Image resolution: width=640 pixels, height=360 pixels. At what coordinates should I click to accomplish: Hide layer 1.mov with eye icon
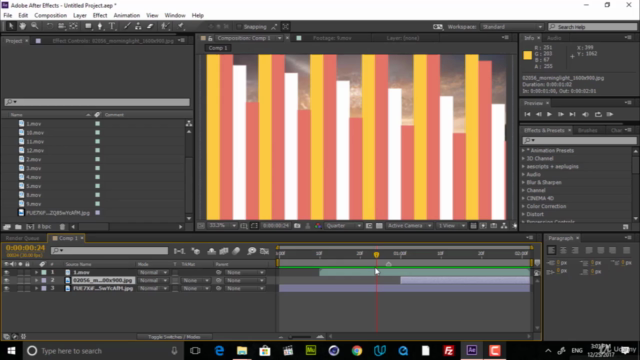(x=6, y=272)
